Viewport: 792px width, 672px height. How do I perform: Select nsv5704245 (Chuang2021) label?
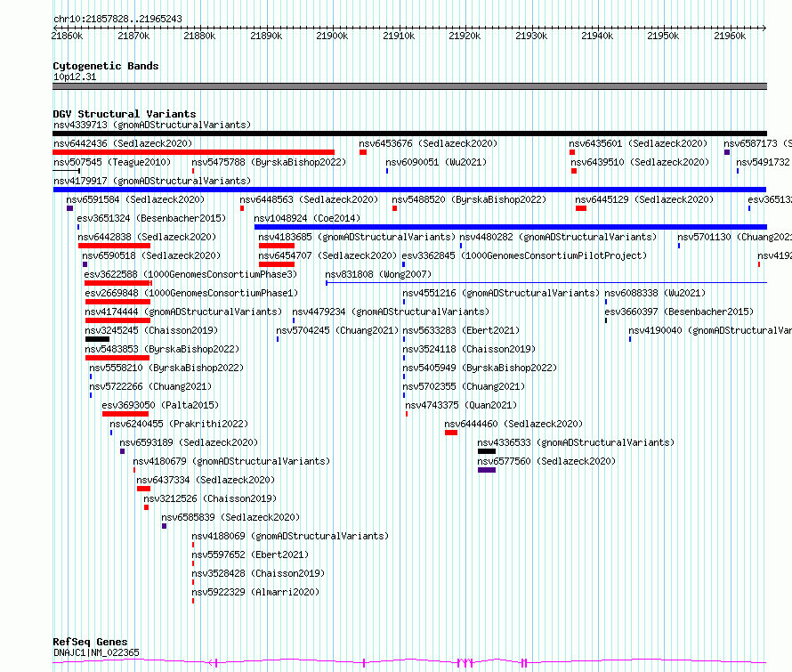click(337, 330)
